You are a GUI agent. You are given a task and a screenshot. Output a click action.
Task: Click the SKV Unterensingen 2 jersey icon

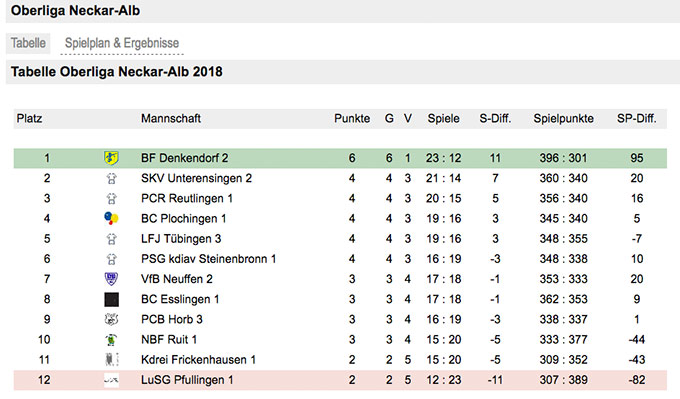(111, 178)
